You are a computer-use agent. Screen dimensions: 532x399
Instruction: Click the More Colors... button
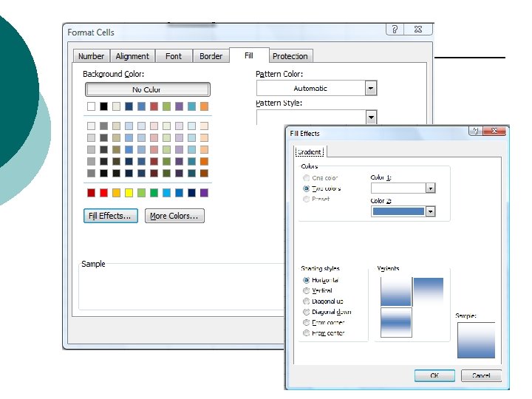174,216
